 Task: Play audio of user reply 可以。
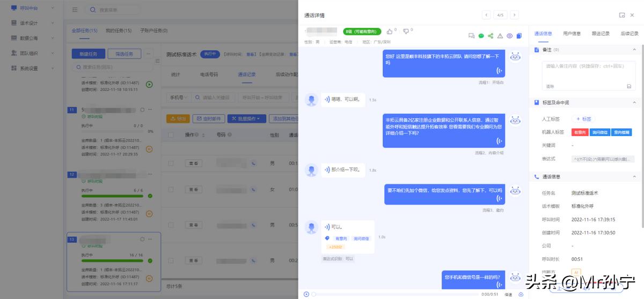327,227
